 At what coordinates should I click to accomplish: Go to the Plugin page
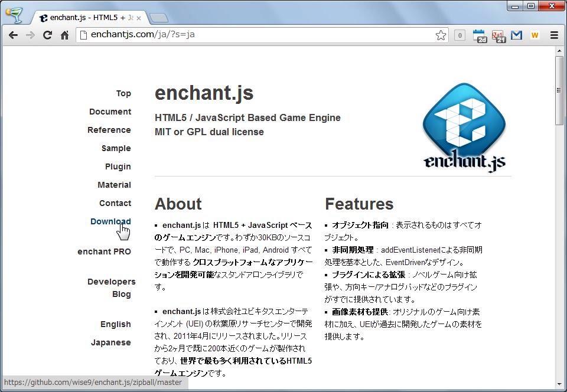[x=118, y=166]
